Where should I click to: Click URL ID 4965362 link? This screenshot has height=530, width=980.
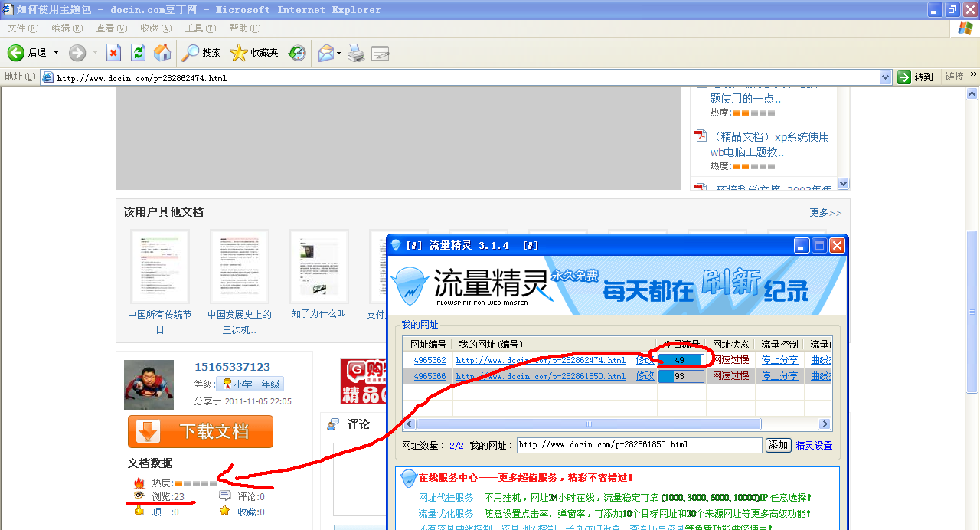(x=430, y=360)
